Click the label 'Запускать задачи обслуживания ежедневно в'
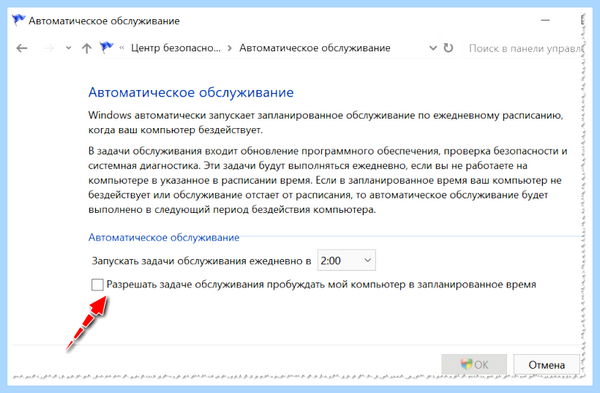This screenshot has width=600, height=393. pyautogui.click(x=201, y=261)
